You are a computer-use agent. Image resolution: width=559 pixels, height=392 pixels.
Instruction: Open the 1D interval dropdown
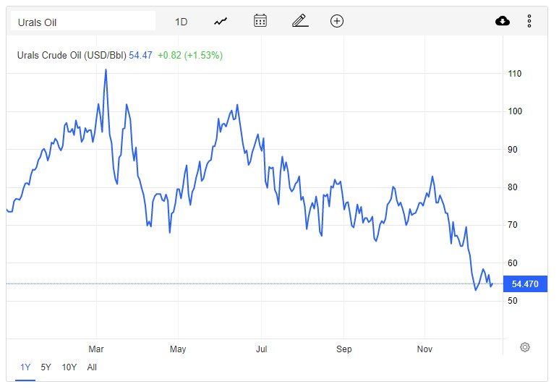point(181,22)
